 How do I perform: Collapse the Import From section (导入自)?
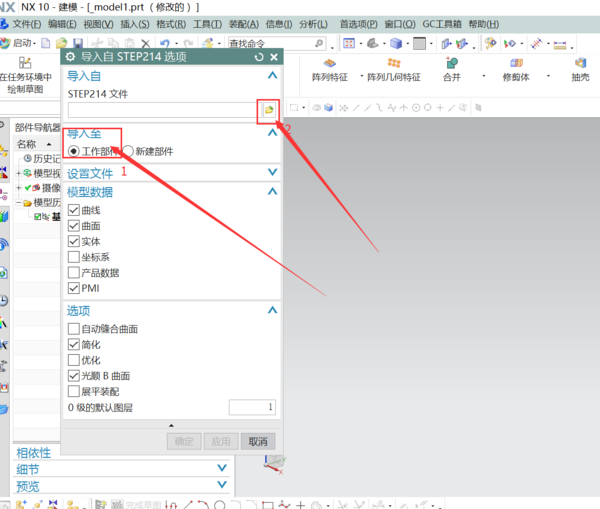tap(272, 75)
